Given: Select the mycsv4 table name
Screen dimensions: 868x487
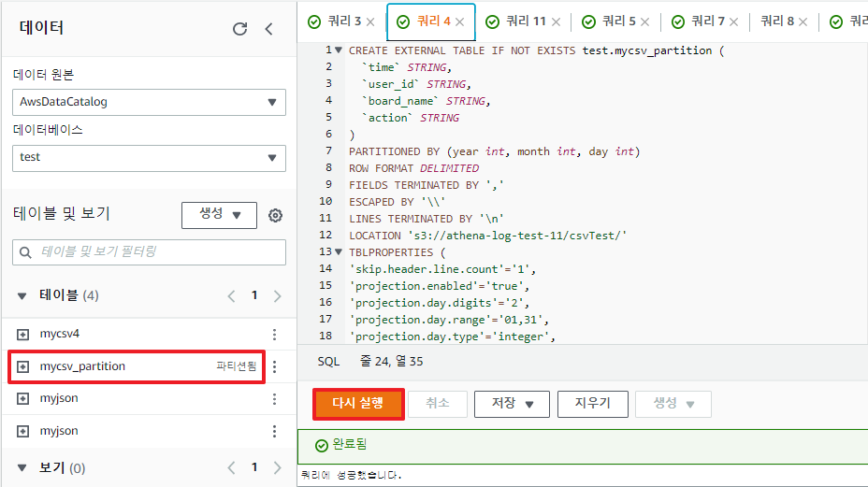Looking at the screenshot, I should coord(59,334).
